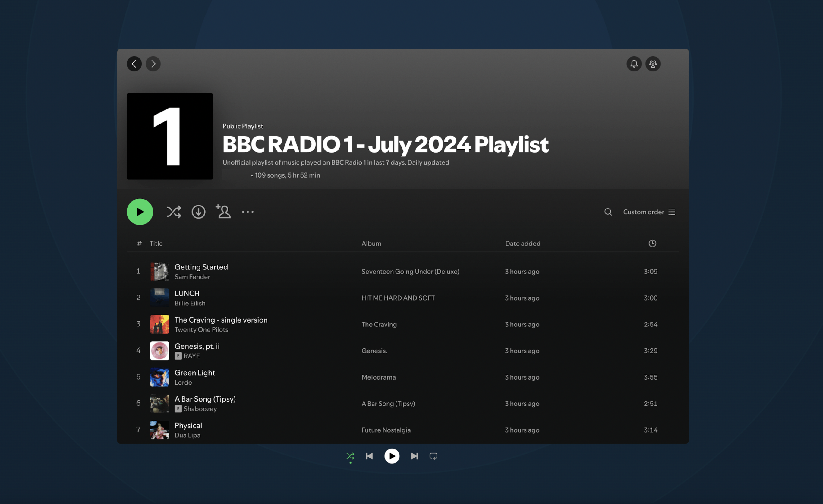
Task: Open artist RAYE
Action: (191, 356)
